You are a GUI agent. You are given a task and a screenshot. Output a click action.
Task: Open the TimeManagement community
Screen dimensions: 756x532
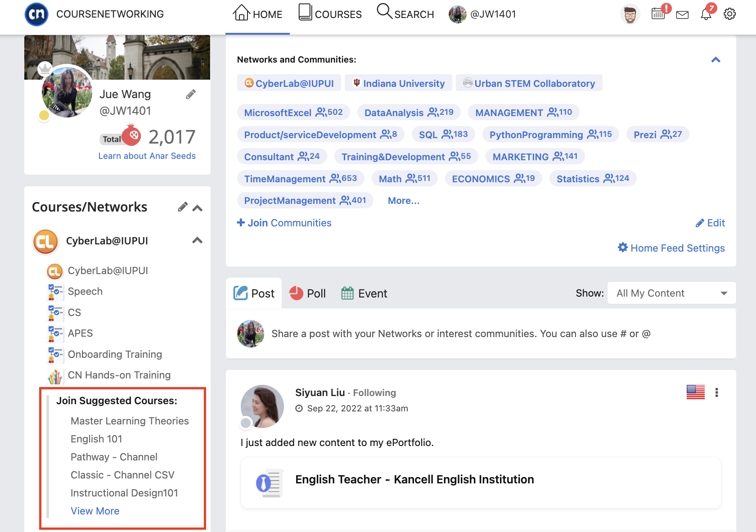click(x=301, y=179)
